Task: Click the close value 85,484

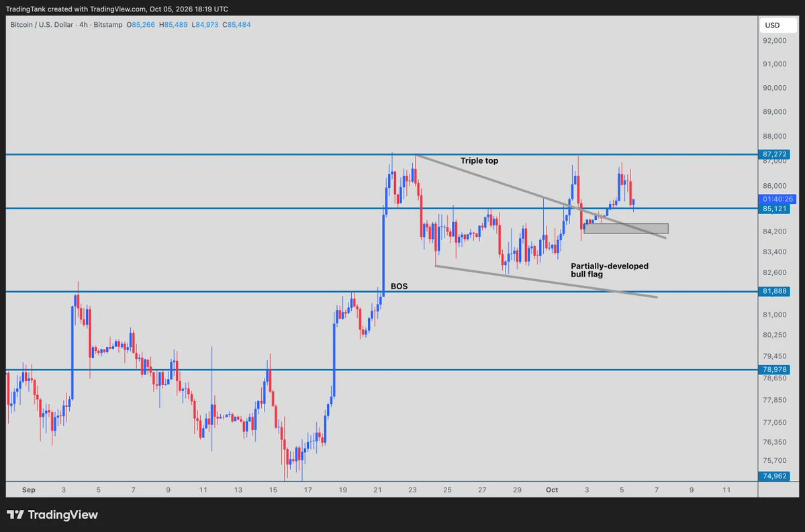Action: click(239, 25)
